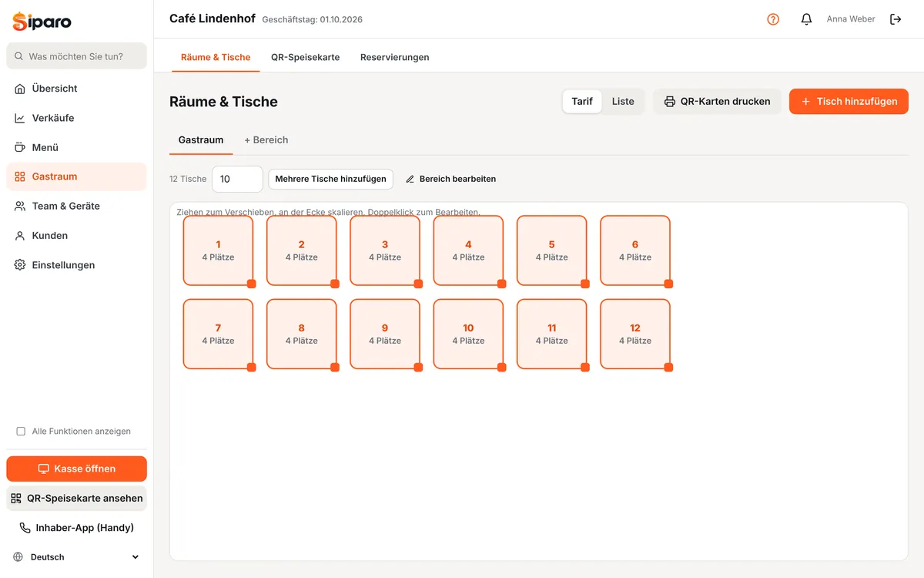Select the Räume & Tische tab

point(216,57)
